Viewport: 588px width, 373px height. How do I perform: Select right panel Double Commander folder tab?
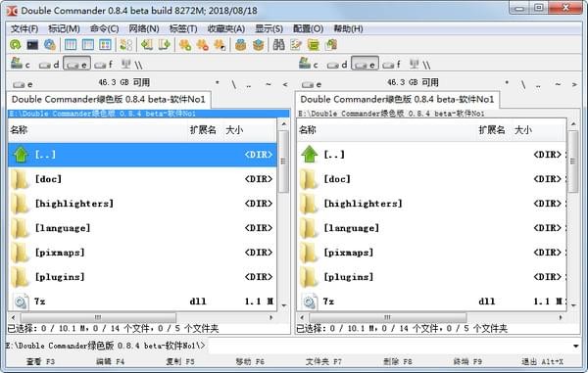tap(398, 100)
